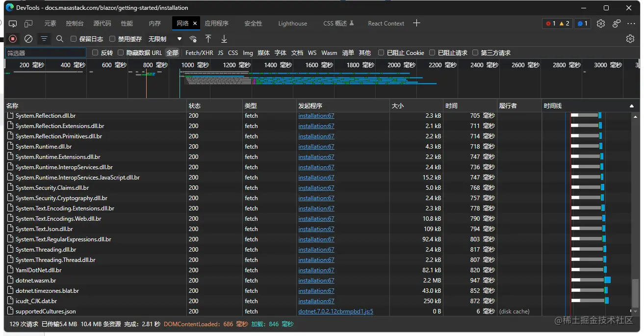The width and height of the screenshot is (644, 336).
Task: Filter requests by Img type
Action: tap(248, 52)
